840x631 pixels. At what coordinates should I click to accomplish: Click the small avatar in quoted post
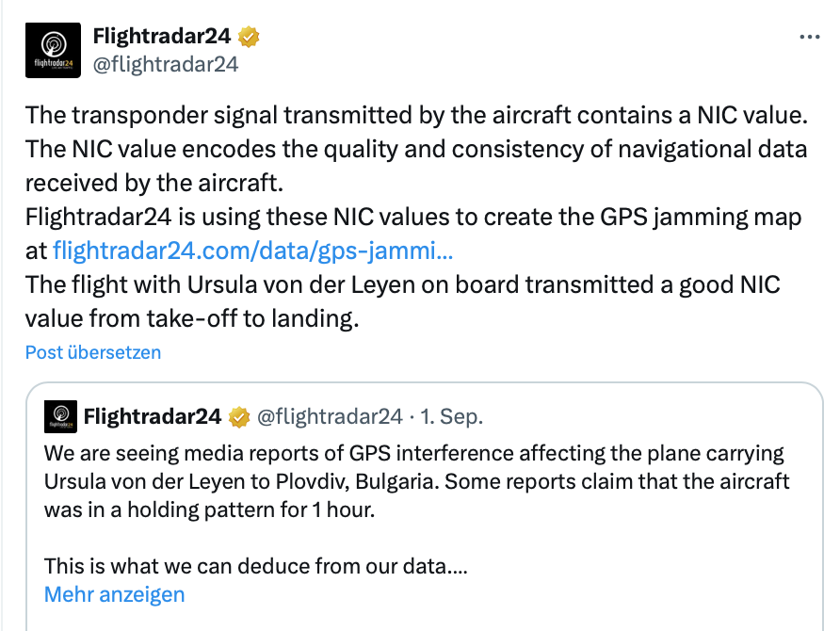[61, 416]
